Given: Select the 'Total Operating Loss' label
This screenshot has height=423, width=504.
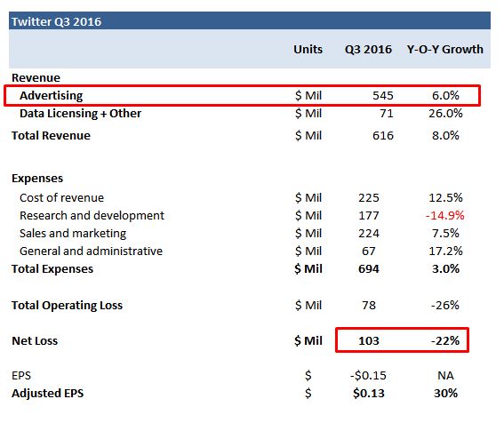Looking at the screenshot, I should 68,306.
